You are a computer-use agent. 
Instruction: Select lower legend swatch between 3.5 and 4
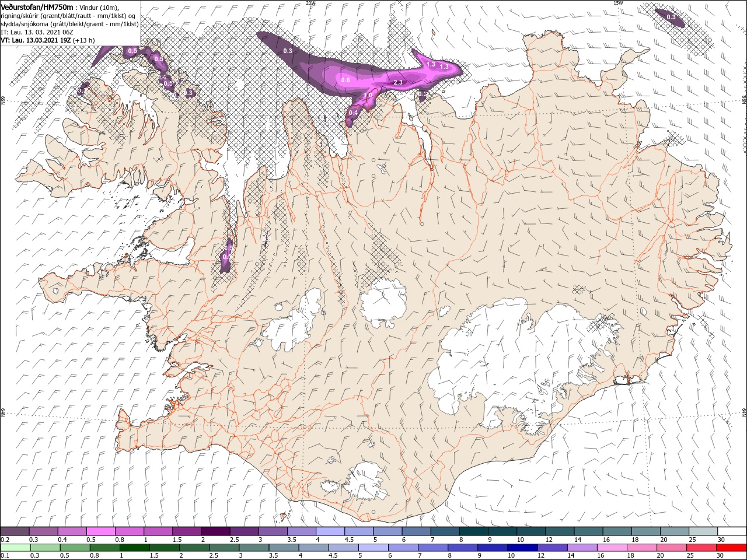click(x=283, y=548)
